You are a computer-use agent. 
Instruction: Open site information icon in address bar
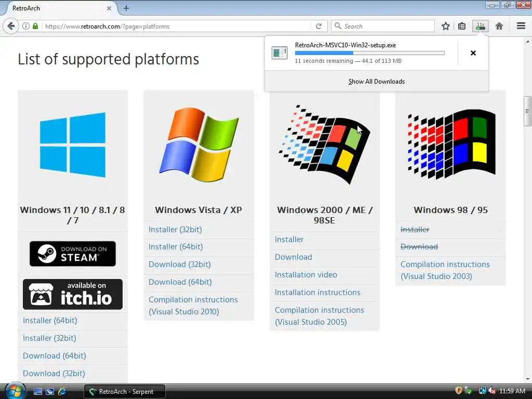click(x=26, y=26)
